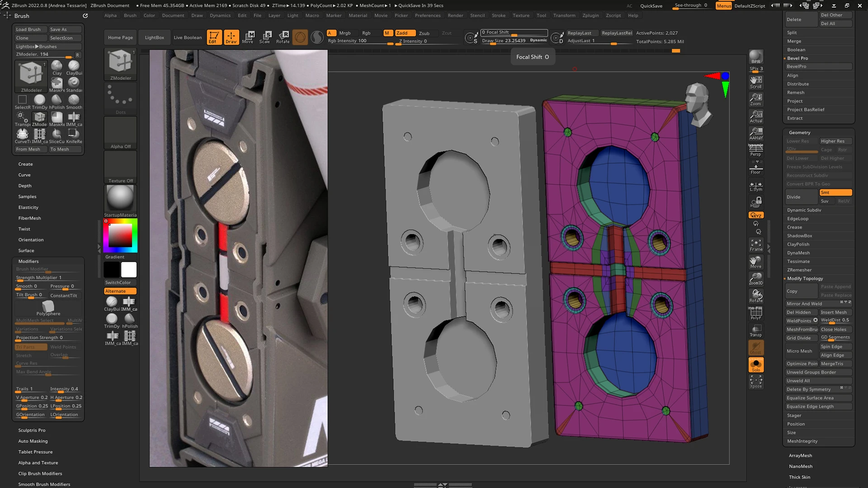The image size is (868, 488).
Task: Expand the FiberMesh section
Action: point(29,218)
